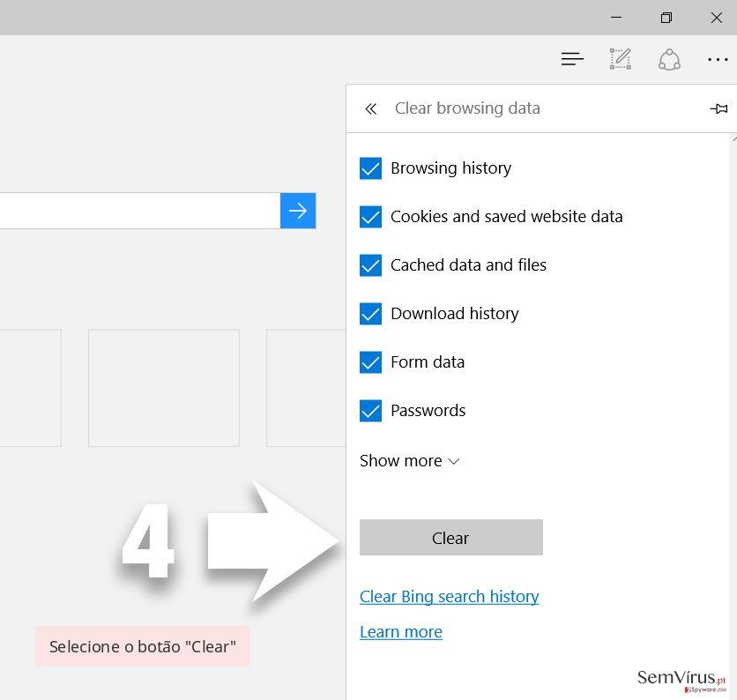Screen dimensions: 737x700
Task: Toggle the Download history checkbox
Action: click(370, 314)
